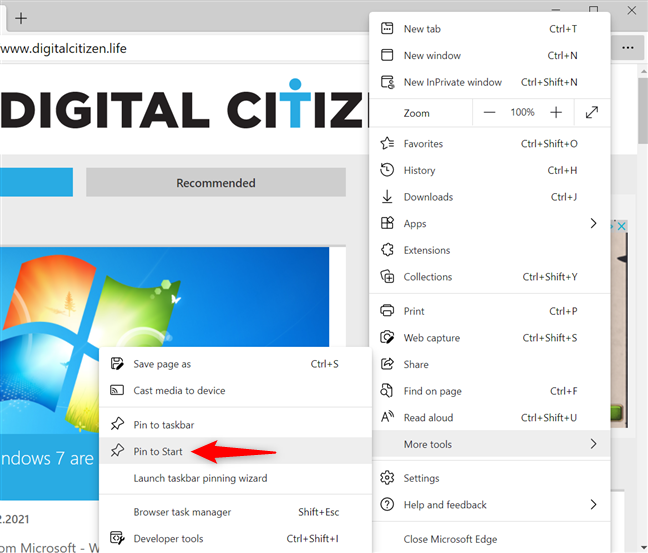Close the advertisement with the X icon
This screenshot has width=648, height=553.
tap(622, 226)
